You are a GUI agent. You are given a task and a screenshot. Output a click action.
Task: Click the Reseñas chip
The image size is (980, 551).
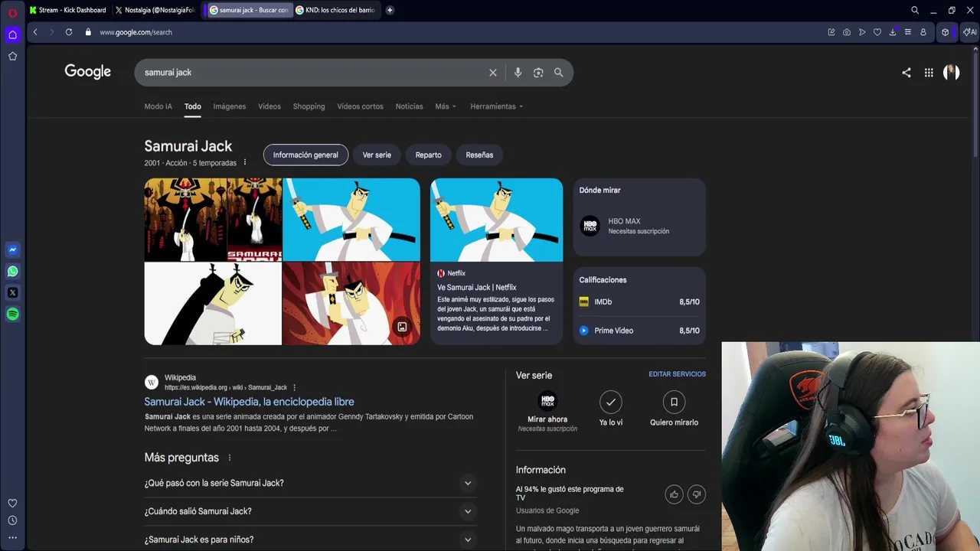(x=480, y=155)
